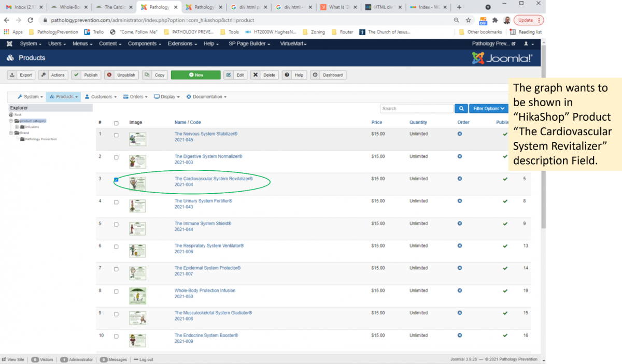Viewport: 622px width, 364px height.
Task: Toggle published checkmark for Urinary System Fortifier
Action: pyautogui.click(x=505, y=201)
